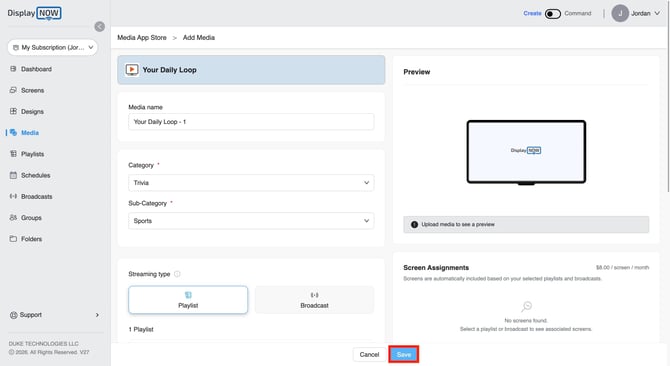The height and width of the screenshot is (366, 670).
Task: Click the Your Daily Loop play icon
Action: (132, 70)
